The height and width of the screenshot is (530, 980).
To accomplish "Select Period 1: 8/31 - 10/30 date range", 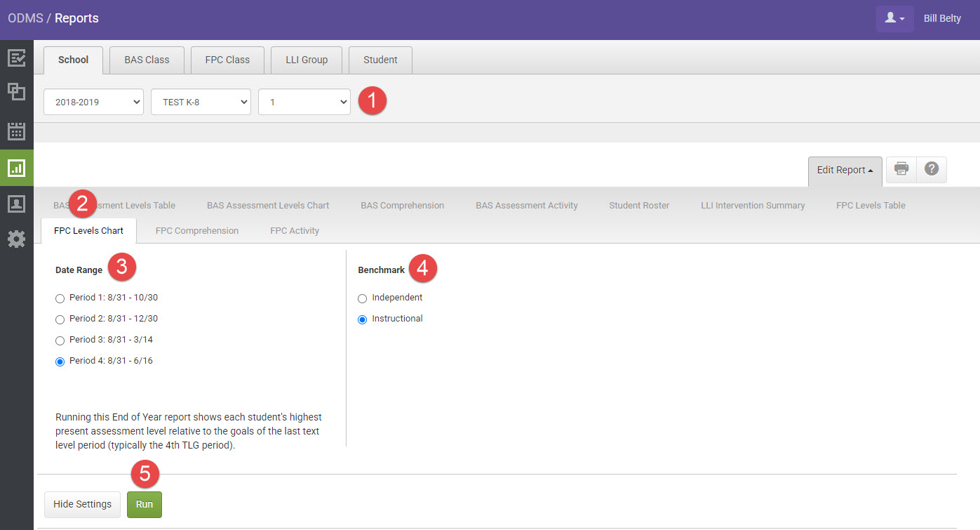I will click(60, 298).
